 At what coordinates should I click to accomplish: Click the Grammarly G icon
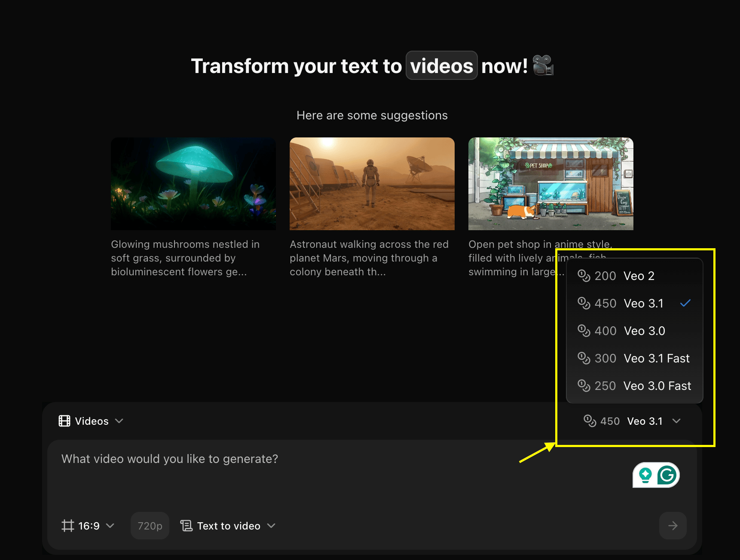[667, 475]
